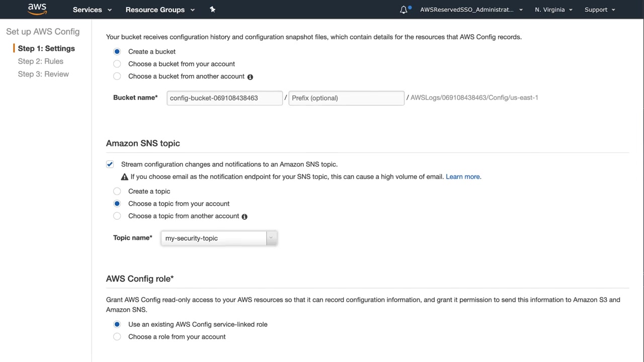Select 'Choose a role from your account'

pyautogui.click(x=117, y=337)
